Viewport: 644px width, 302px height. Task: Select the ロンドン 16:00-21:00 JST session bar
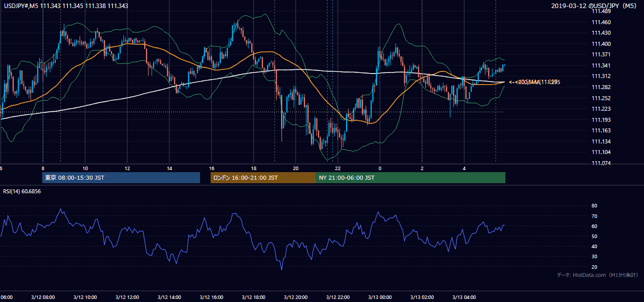click(263, 178)
